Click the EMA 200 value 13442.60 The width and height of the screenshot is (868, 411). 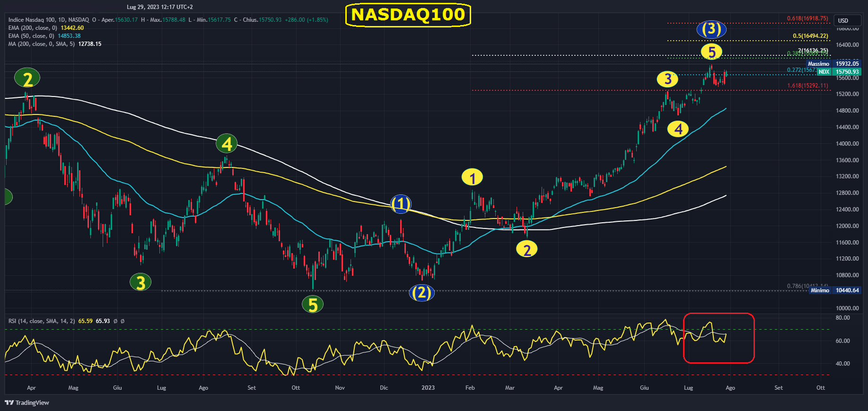coord(72,28)
